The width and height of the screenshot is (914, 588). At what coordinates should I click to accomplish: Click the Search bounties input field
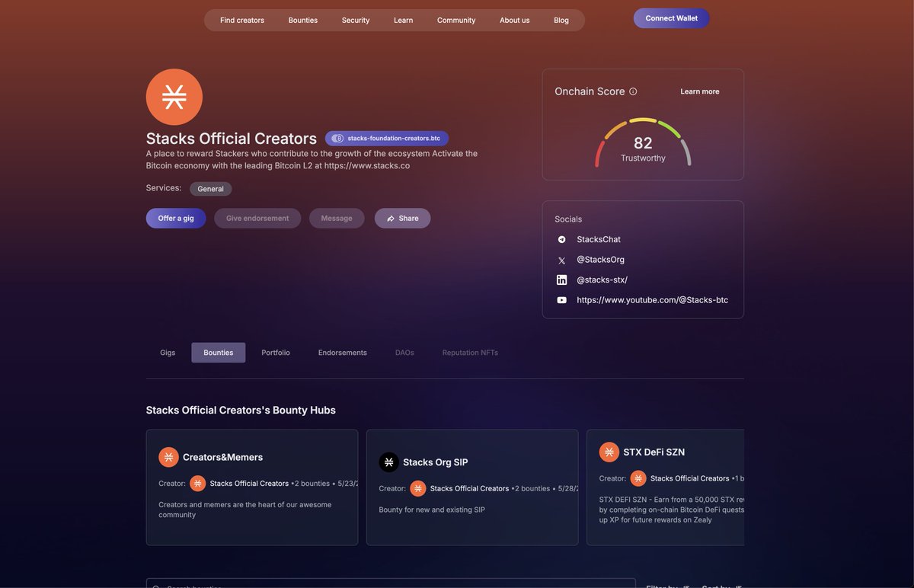(x=391, y=583)
